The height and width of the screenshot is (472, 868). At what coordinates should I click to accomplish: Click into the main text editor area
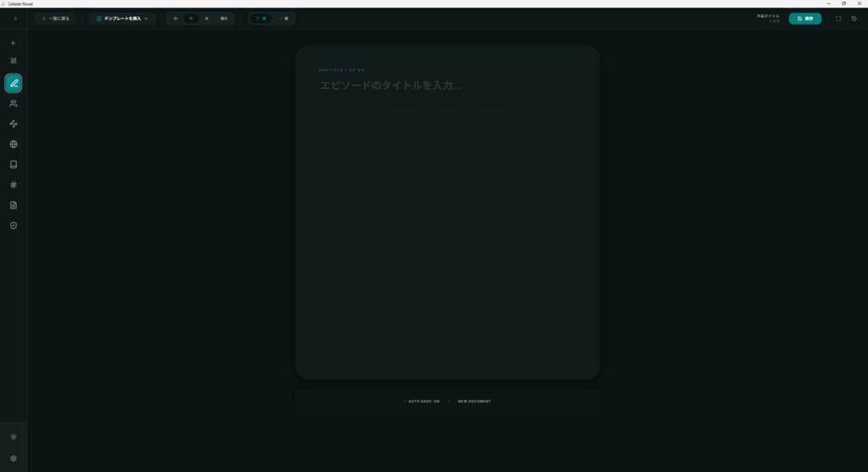pos(447,238)
